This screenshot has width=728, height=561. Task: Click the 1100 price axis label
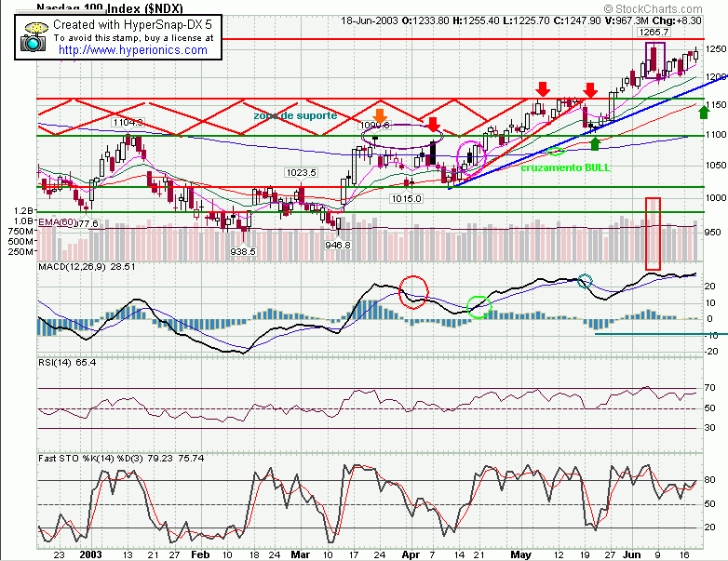point(715,135)
